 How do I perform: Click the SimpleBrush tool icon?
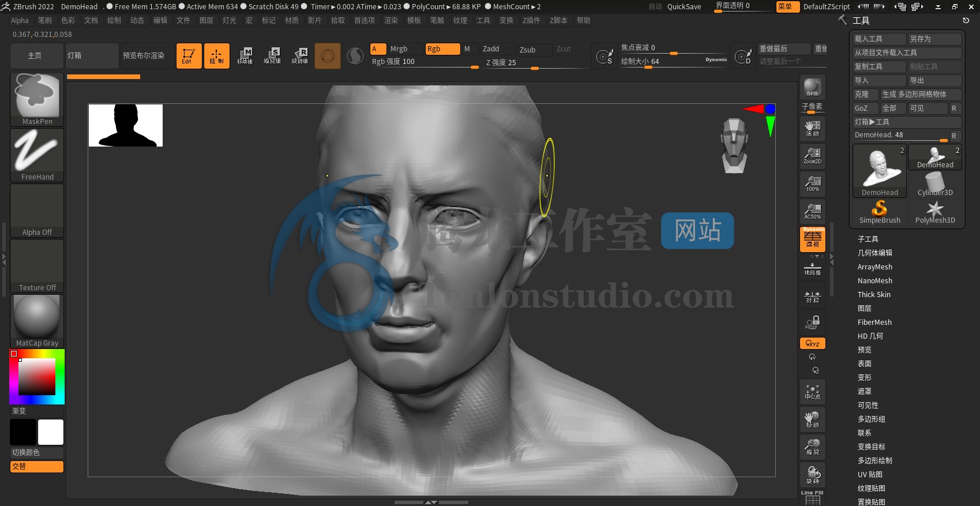pyautogui.click(x=880, y=212)
